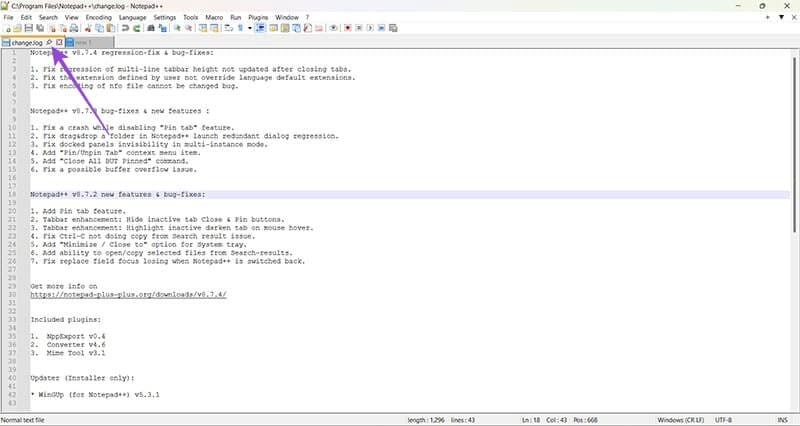Image resolution: width=800 pixels, height=426 pixels.
Task: Open the Edit menu
Action: [26, 17]
